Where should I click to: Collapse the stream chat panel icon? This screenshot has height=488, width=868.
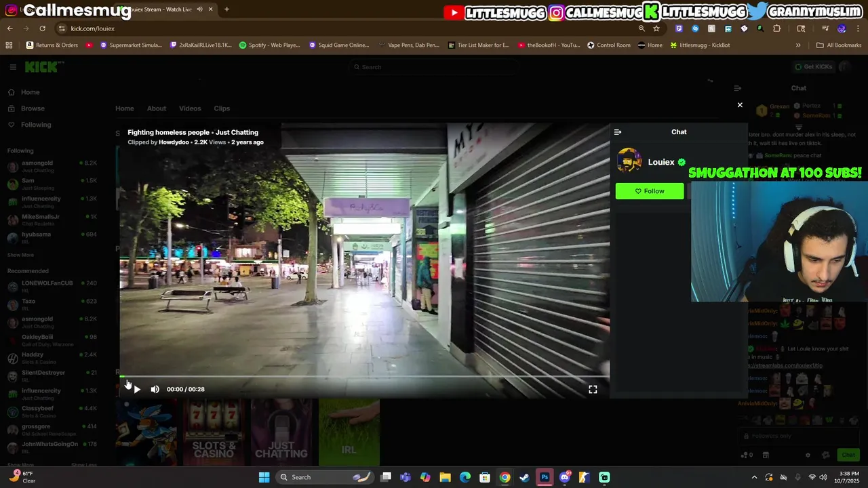pos(737,88)
